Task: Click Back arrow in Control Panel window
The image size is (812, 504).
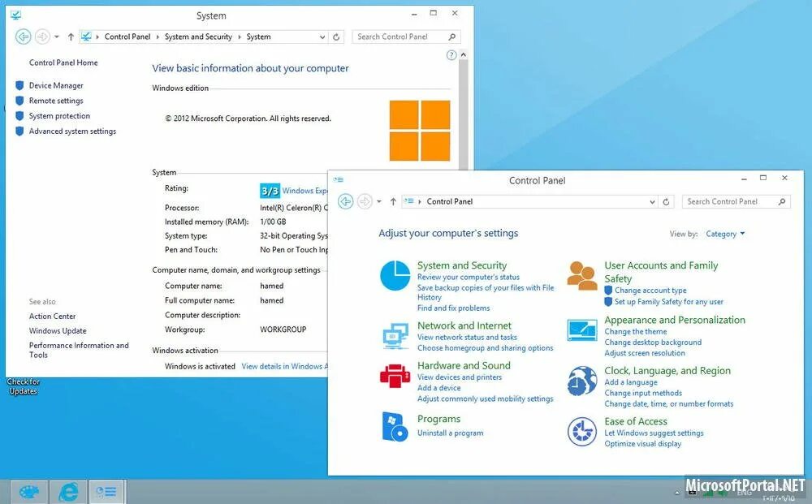Action: [345, 201]
